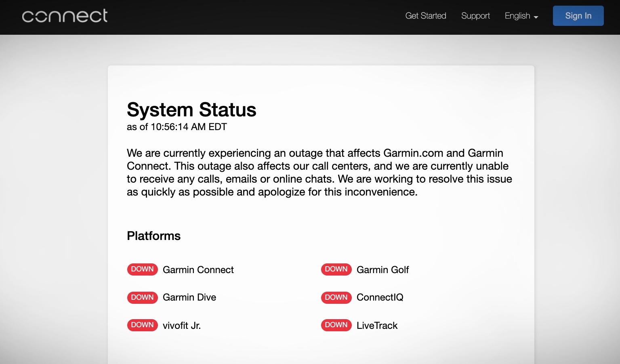Open the Get Started page

tap(426, 16)
